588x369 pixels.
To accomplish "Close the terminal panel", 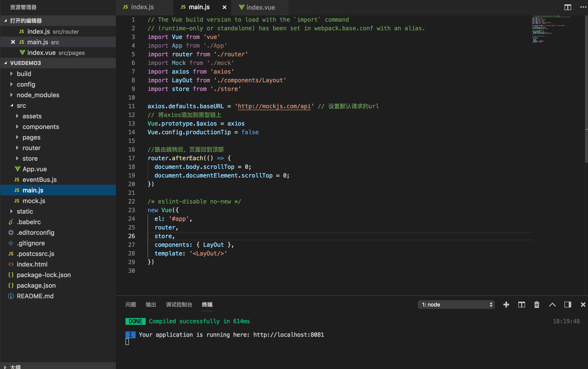I will (583, 304).
